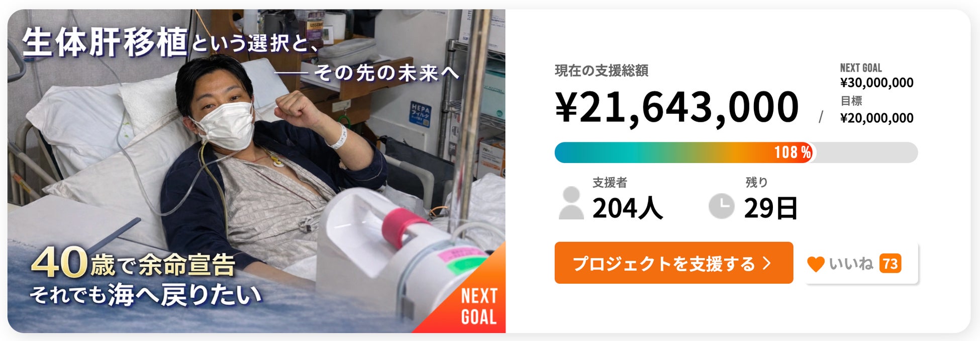Click the 108 % progress label
Screen dimensions: 980x341
pos(793,152)
